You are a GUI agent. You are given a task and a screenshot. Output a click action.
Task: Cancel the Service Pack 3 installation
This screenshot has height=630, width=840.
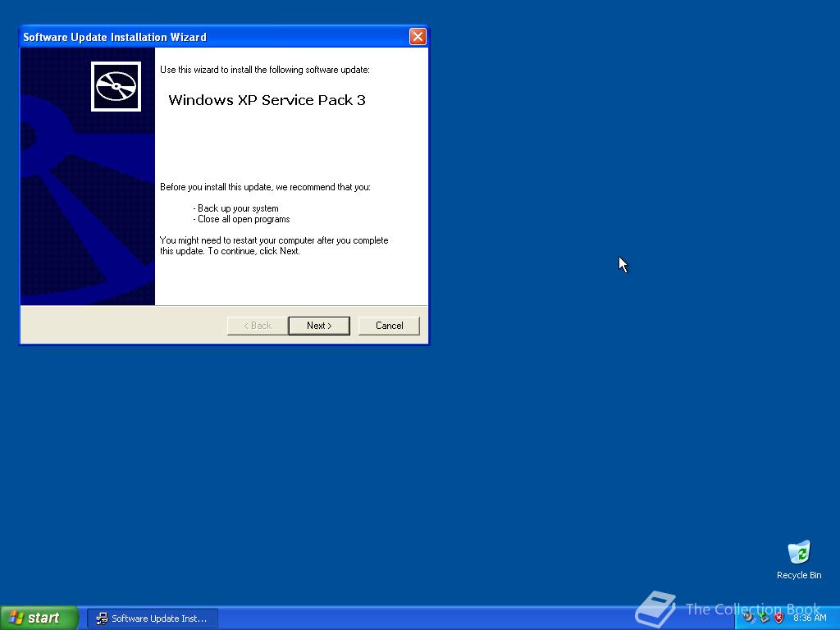pos(389,326)
